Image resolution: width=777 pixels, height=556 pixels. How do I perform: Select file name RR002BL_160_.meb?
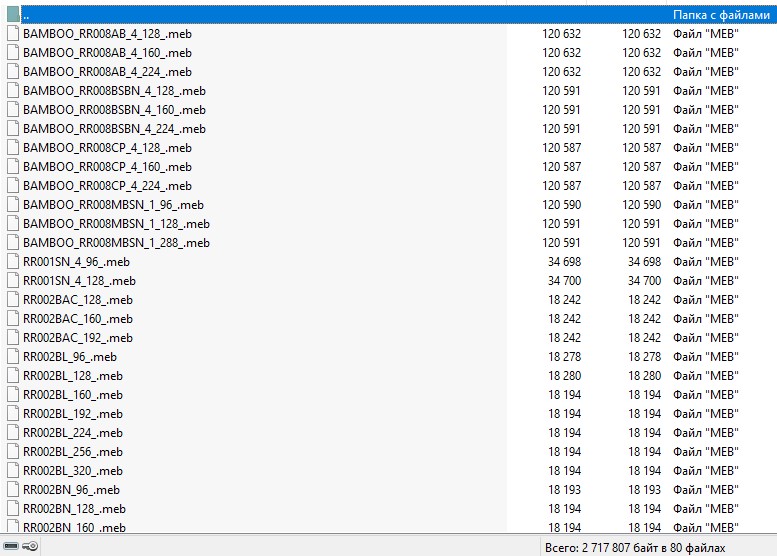coord(73,394)
